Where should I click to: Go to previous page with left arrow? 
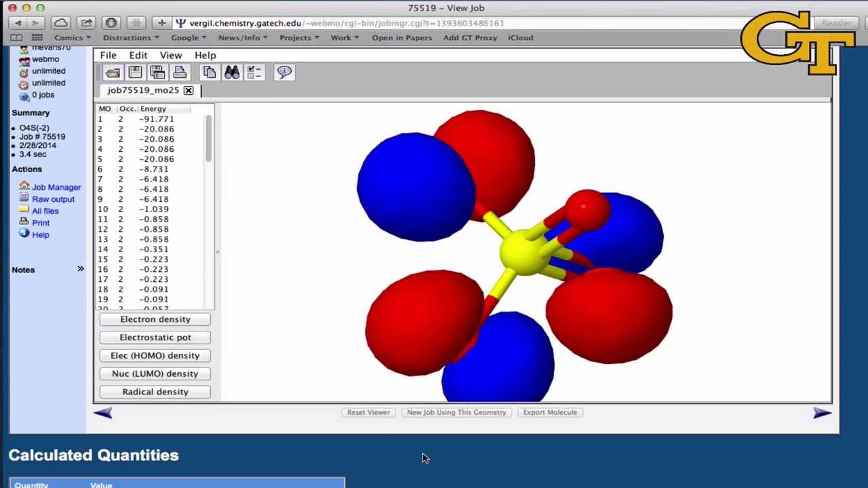click(103, 413)
